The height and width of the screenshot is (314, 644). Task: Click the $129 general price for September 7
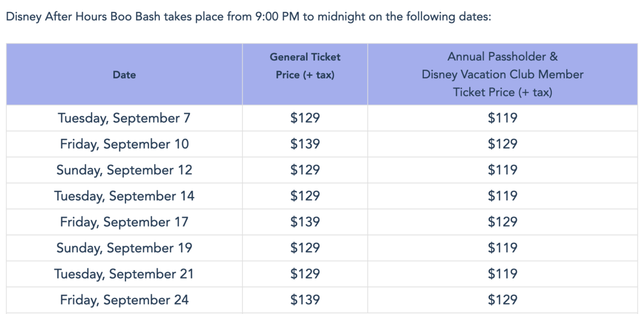(x=305, y=118)
